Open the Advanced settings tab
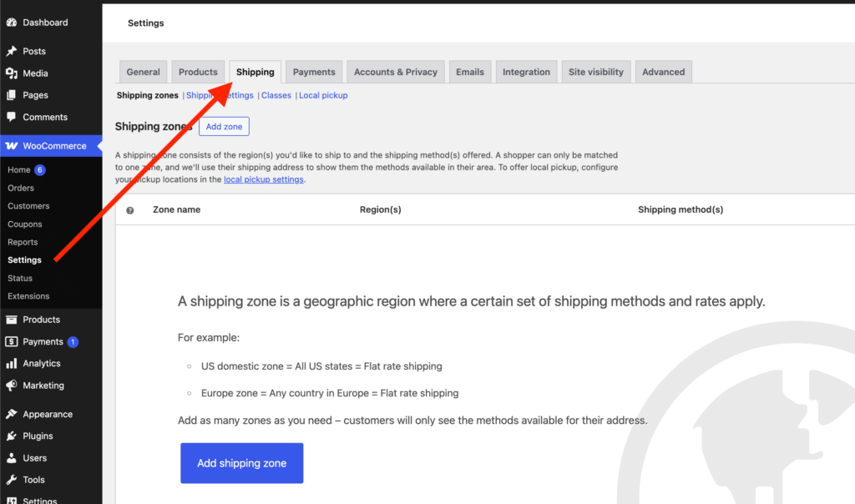Image resolution: width=855 pixels, height=504 pixels. tap(664, 72)
